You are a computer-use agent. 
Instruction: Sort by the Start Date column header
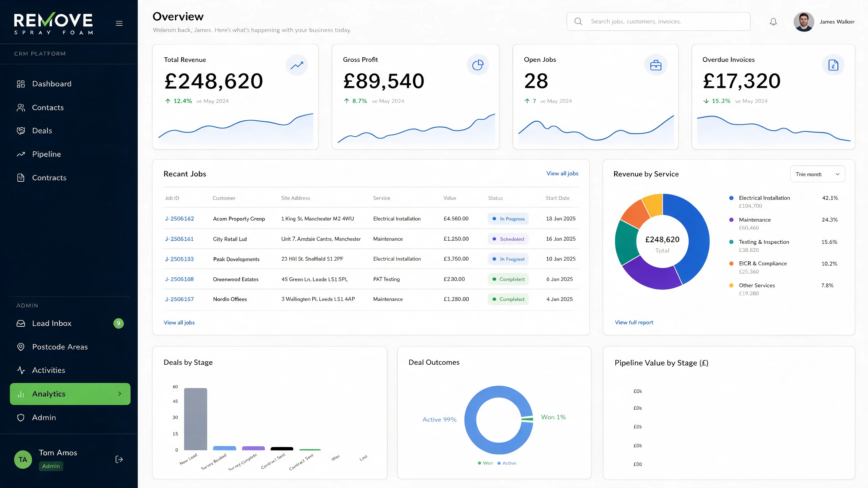(x=557, y=198)
